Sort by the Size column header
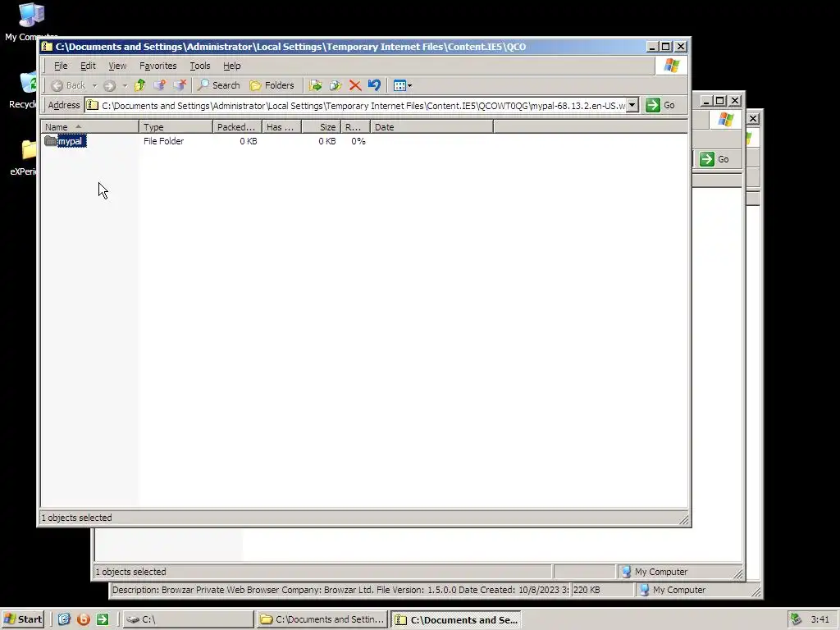The image size is (840, 630). tap(321, 127)
